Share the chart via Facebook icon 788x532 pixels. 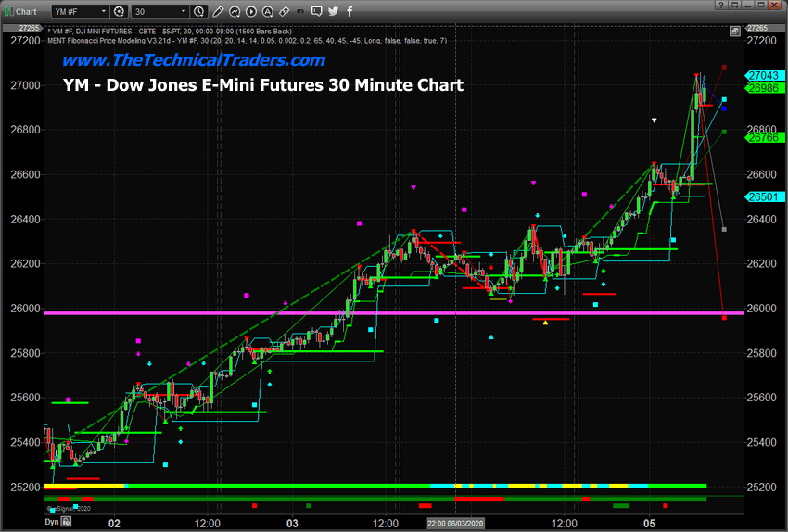350,11
